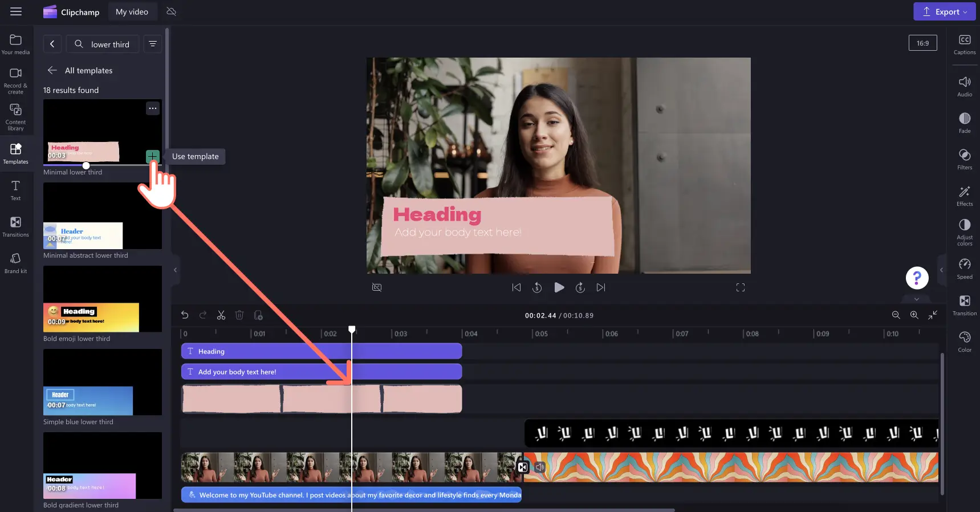This screenshot has width=980, height=512.
Task: Open the Transition properties panel
Action: [965, 305]
